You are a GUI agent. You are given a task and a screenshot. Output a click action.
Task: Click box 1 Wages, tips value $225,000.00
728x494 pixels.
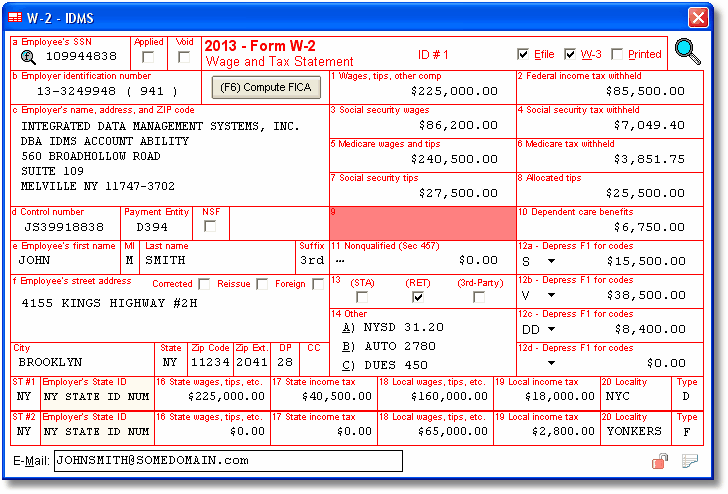point(454,91)
